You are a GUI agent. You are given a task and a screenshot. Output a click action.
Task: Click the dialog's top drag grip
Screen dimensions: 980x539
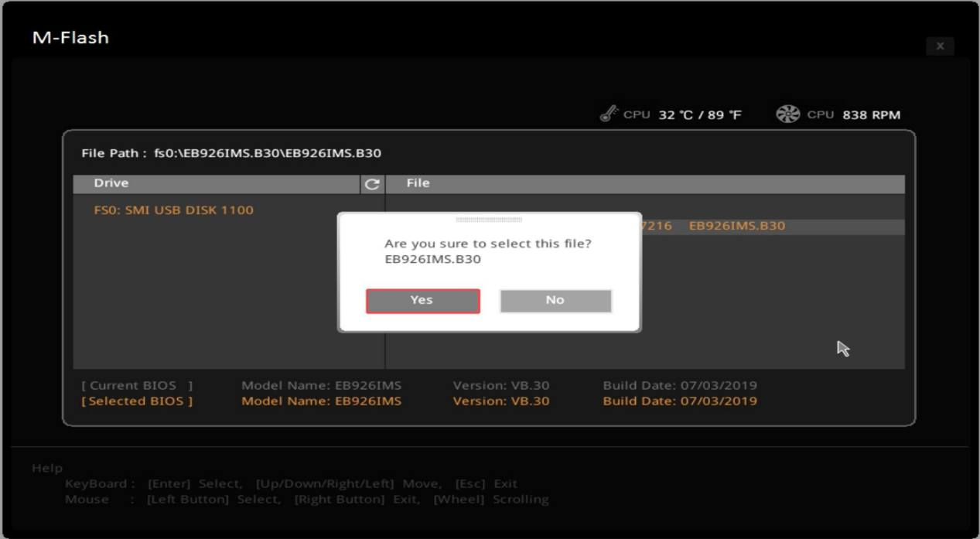click(x=489, y=220)
